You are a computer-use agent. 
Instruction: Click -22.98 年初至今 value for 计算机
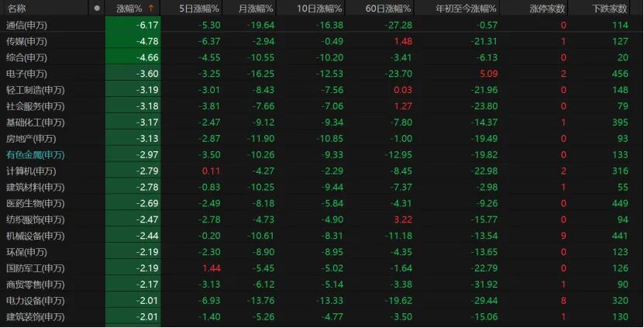[x=484, y=171]
